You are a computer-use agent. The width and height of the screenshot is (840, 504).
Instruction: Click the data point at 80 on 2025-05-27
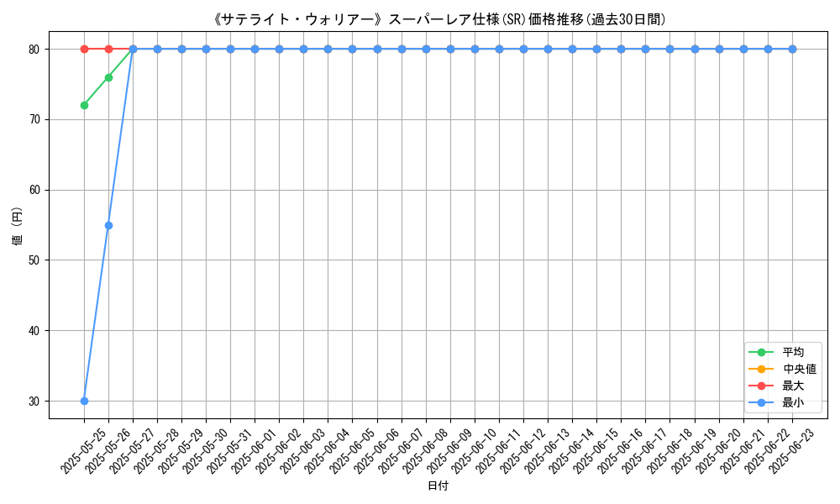tap(133, 50)
